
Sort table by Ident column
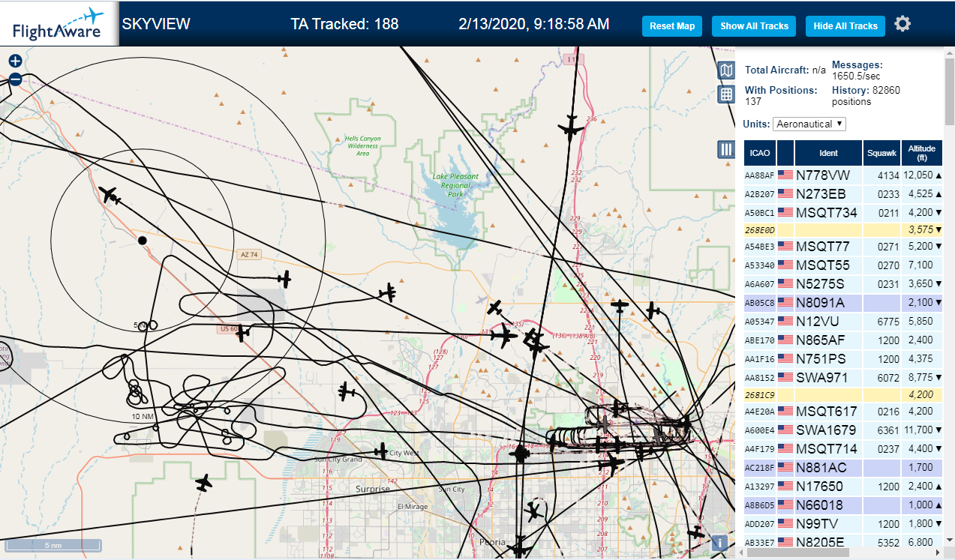[x=828, y=153]
